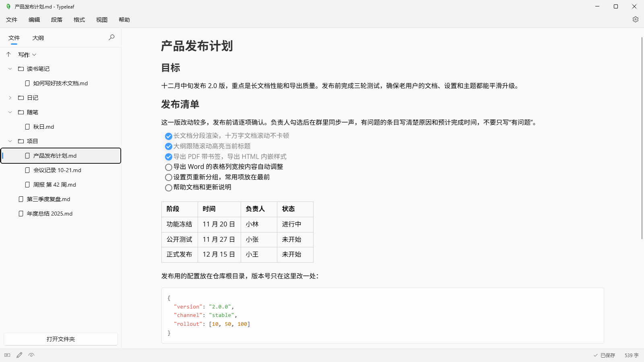
Task: Click the document vertical scrollbar
Action: 642,138
